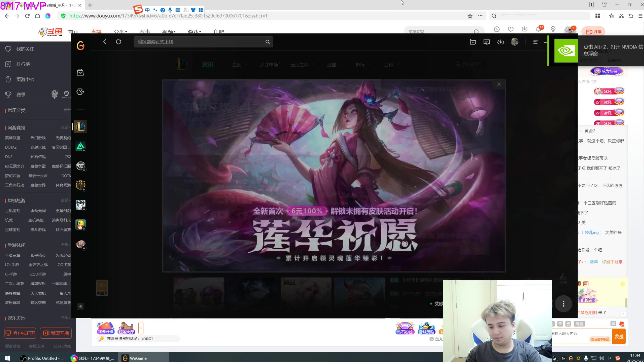
Task: Select League of Legends in WeGame sidebar
Action: [80, 126]
